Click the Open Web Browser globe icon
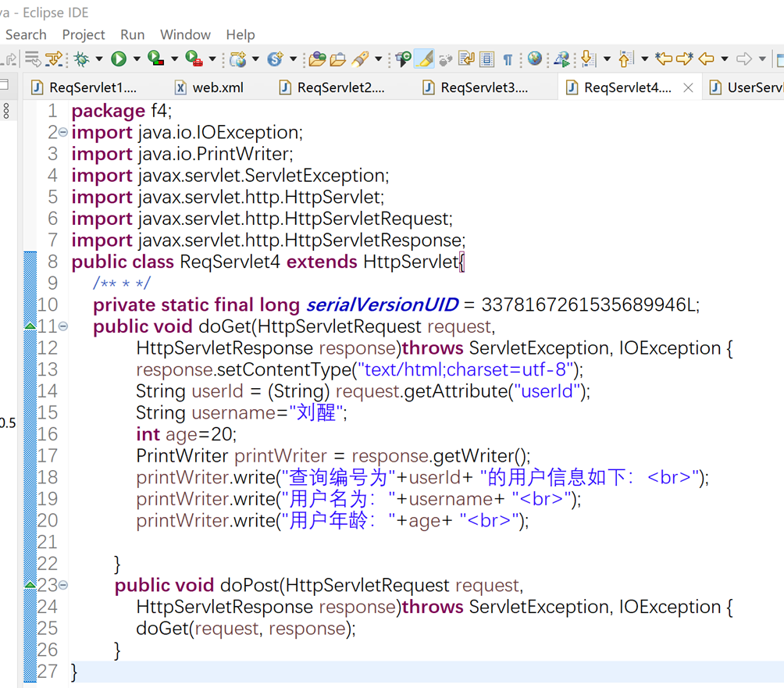784x688 pixels. point(534,59)
